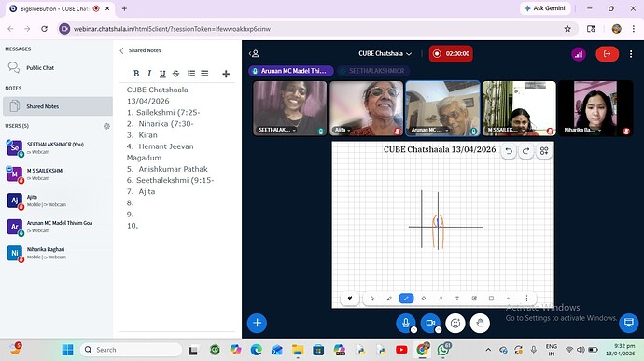Toggle italic formatting in Shared Notes

coord(149,74)
